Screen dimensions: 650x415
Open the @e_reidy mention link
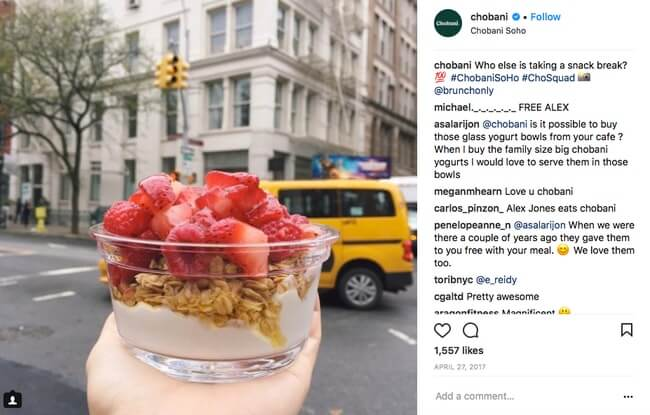(x=496, y=280)
